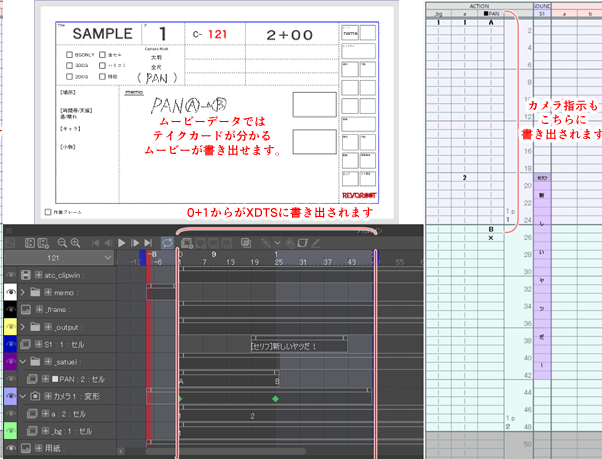Toggle visibility of _satuei folder

[x=10, y=362]
